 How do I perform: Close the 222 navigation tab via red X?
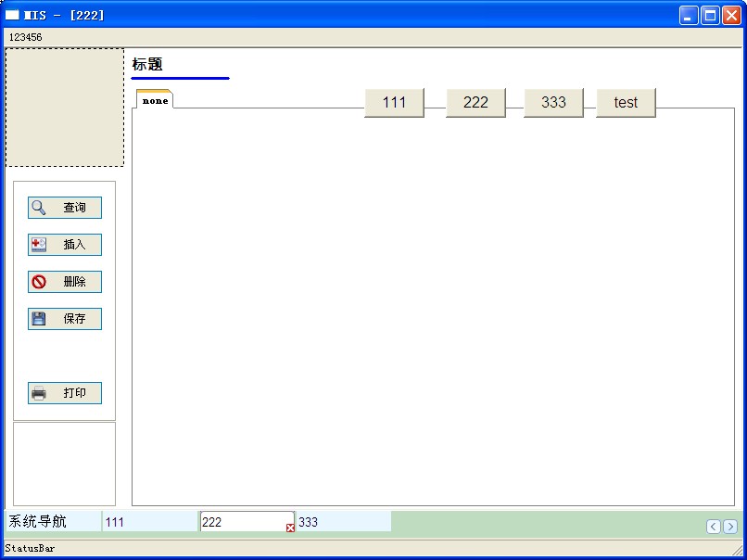click(290, 528)
